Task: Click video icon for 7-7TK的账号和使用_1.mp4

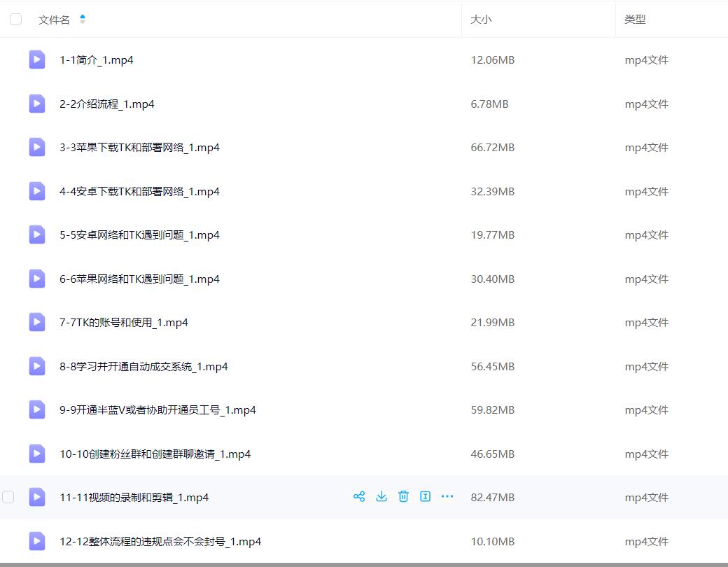Action: [37, 322]
